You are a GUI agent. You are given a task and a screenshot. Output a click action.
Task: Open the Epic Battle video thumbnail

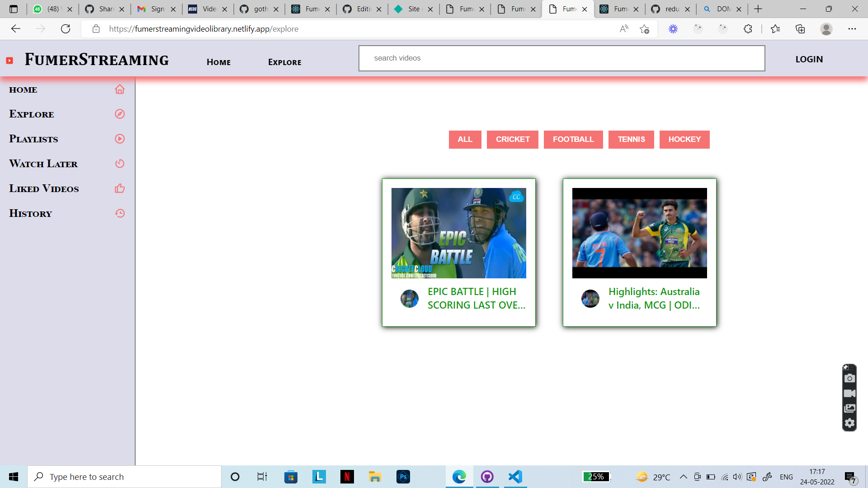pos(458,233)
